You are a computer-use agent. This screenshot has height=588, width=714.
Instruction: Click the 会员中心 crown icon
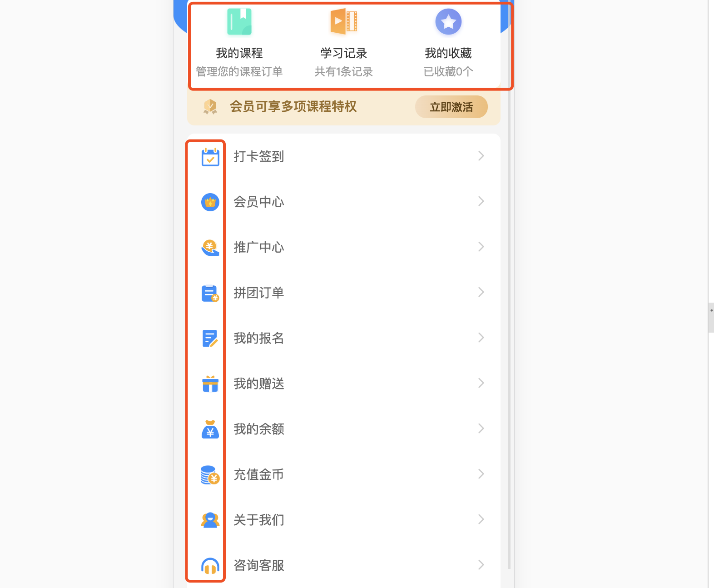tap(210, 202)
